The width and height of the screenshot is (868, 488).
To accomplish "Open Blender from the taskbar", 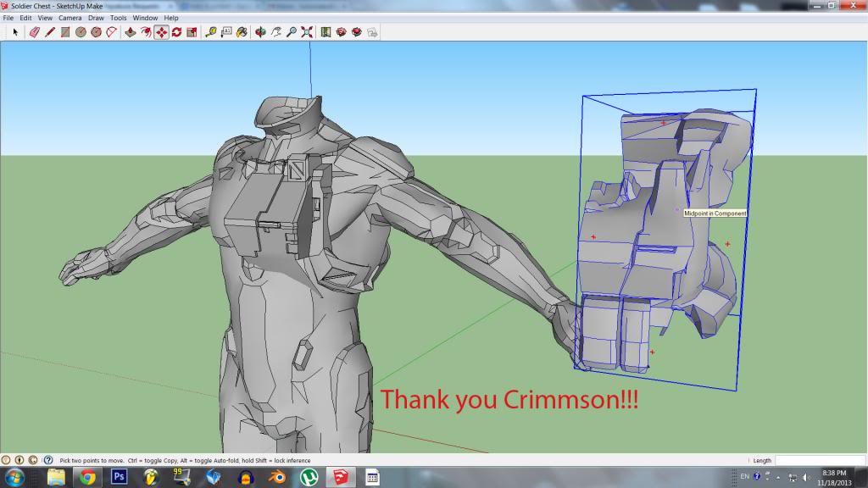I will pos(277,477).
